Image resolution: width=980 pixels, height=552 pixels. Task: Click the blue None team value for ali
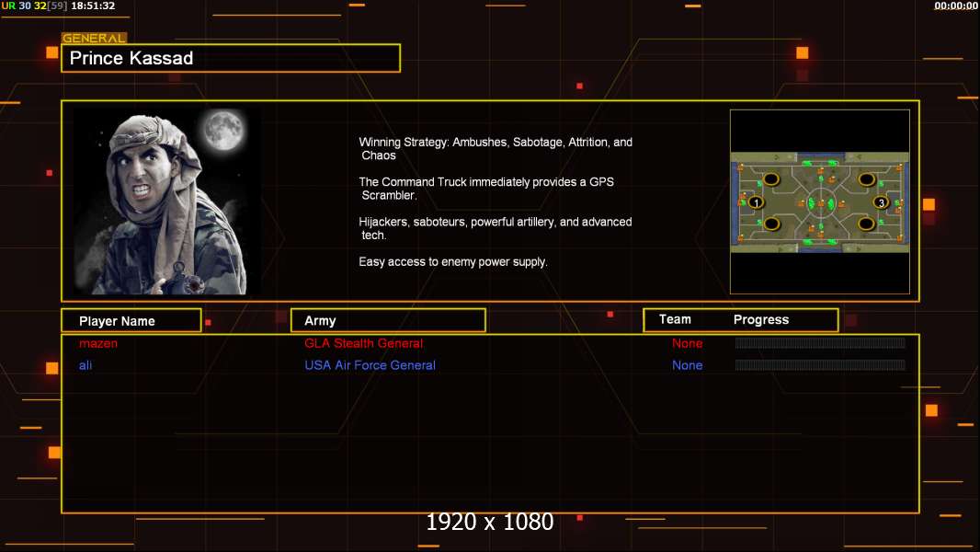pyautogui.click(x=687, y=365)
